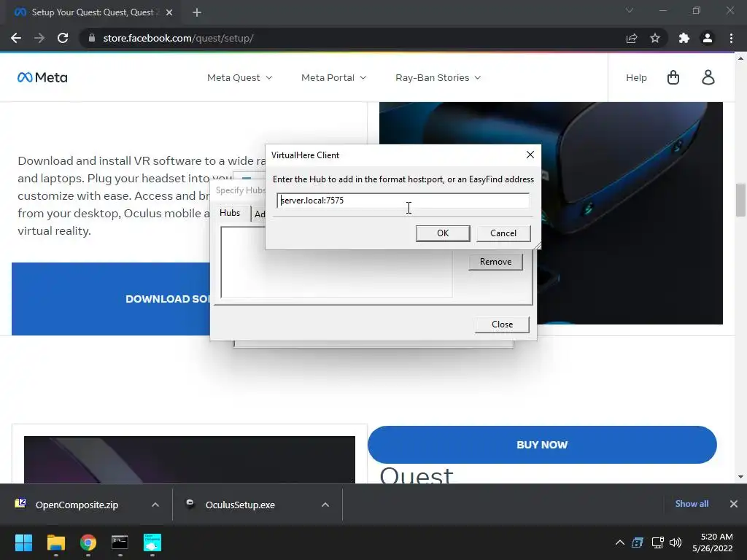This screenshot has height=560, width=747.
Task: Open the command prompt taskbar icon
Action: point(120,542)
